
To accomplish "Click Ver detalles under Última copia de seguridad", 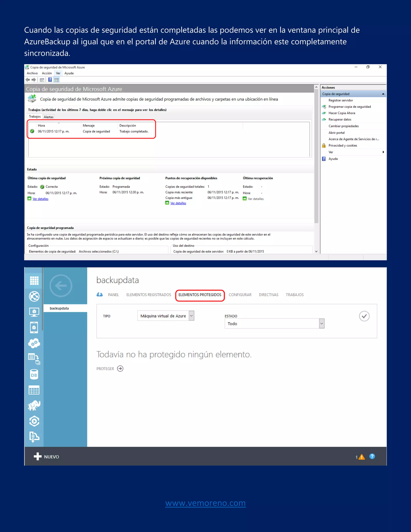I will 40,199.
